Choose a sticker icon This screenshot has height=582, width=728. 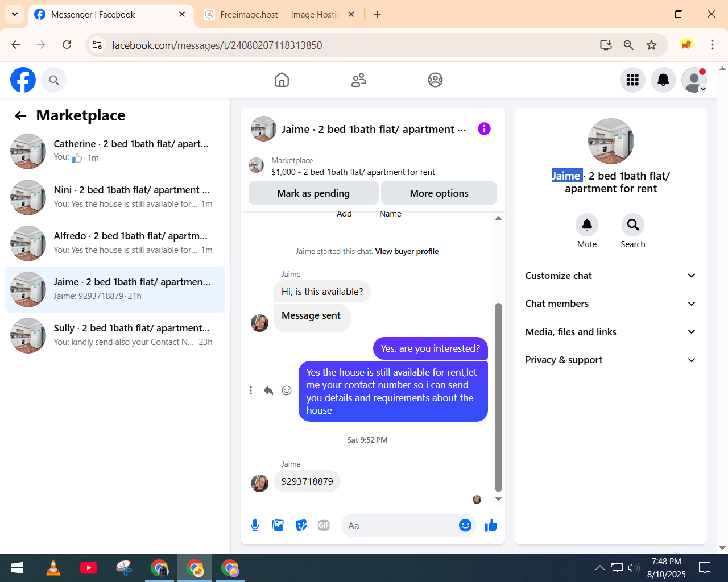pyautogui.click(x=301, y=526)
